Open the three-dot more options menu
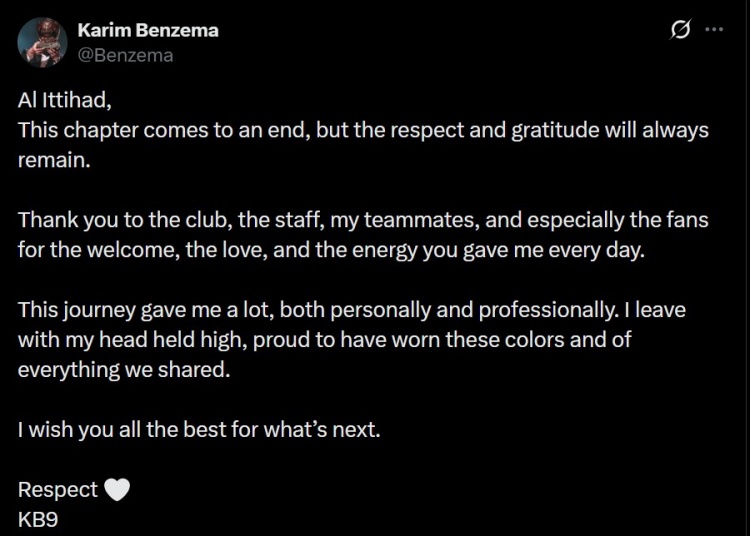The height and width of the screenshot is (536, 750). click(713, 30)
